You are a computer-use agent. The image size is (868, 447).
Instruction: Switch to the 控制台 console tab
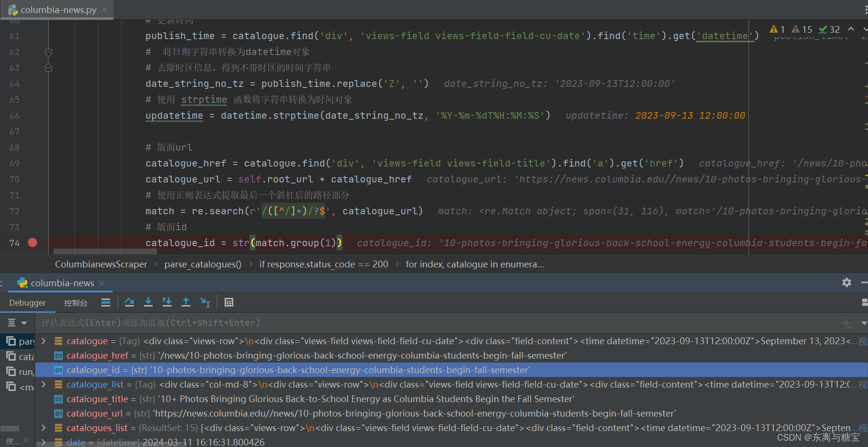tap(76, 303)
